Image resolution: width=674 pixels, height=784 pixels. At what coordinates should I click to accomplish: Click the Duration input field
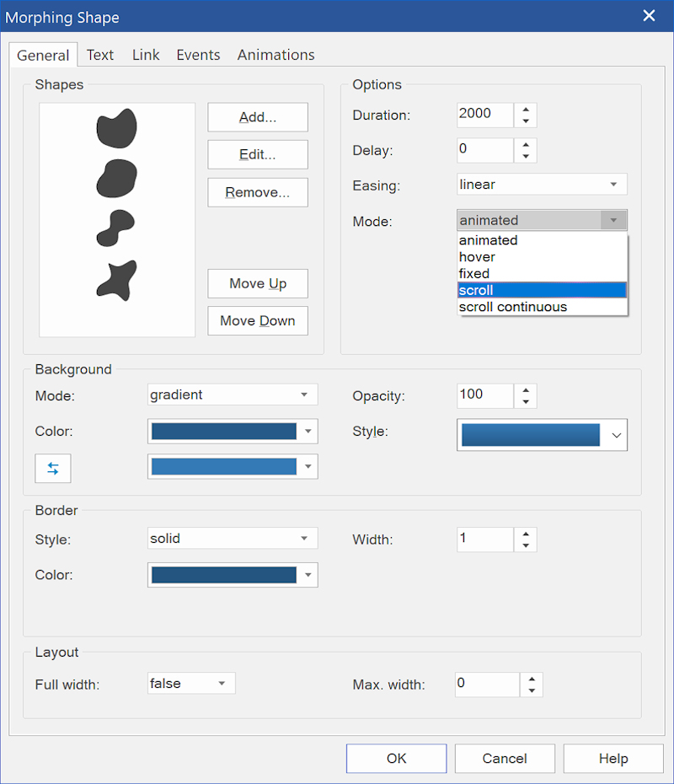(x=485, y=115)
